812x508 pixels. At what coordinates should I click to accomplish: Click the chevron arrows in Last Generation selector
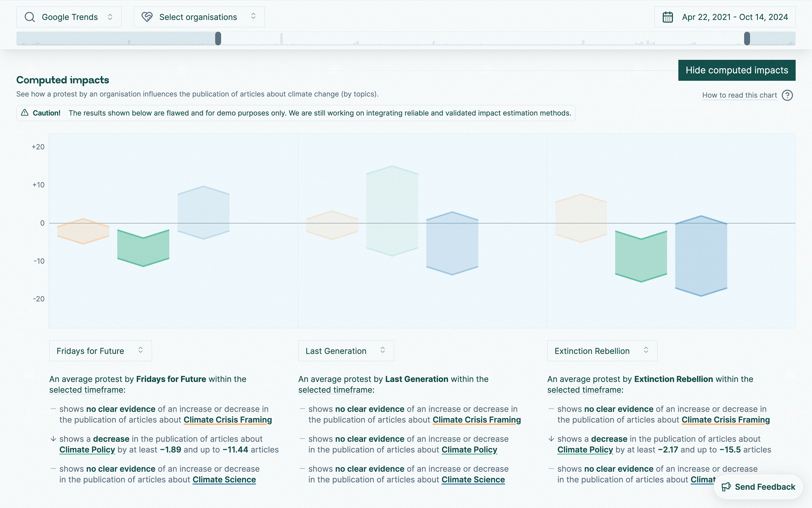pyautogui.click(x=383, y=350)
